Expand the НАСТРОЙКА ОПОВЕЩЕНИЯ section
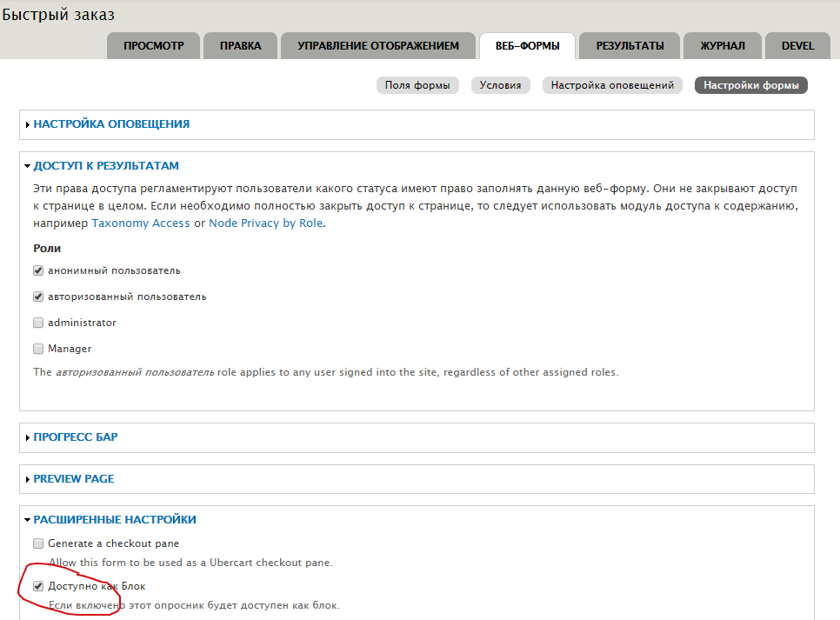The width and height of the screenshot is (840, 620). pos(111,124)
